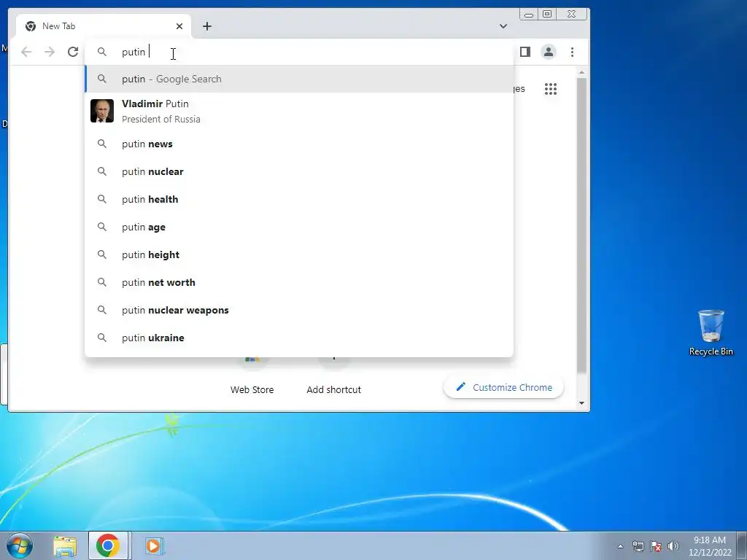747x560 pixels.
Task: Open the Windows Start button
Action: coord(20,545)
